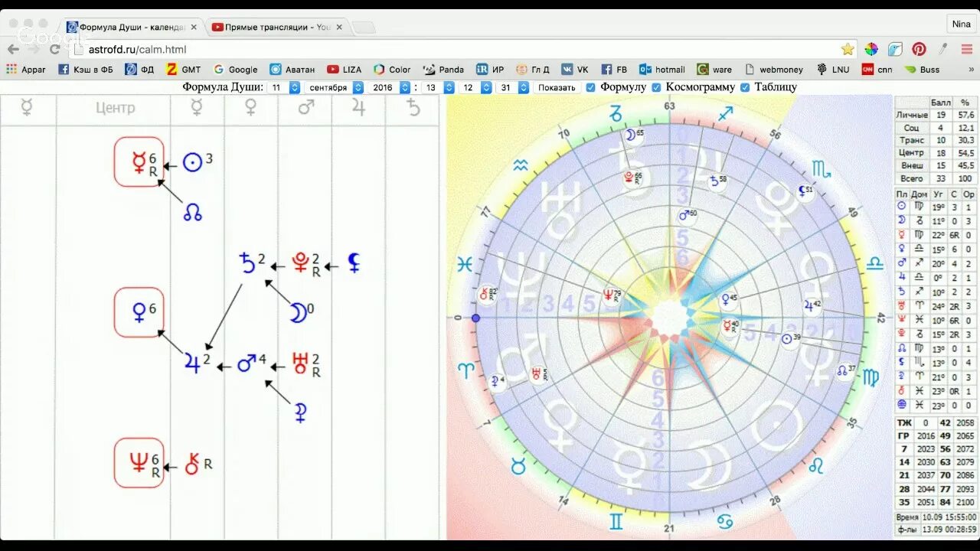The width and height of the screenshot is (980, 551).
Task: Open the 'Гл Д' bookmark
Action: click(533, 69)
